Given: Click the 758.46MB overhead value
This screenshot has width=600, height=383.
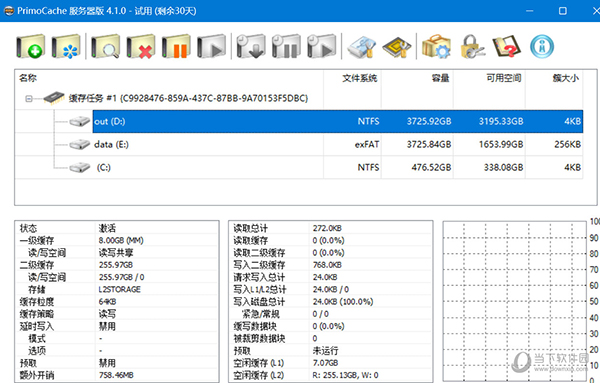Looking at the screenshot, I should click(x=116, y=375).
